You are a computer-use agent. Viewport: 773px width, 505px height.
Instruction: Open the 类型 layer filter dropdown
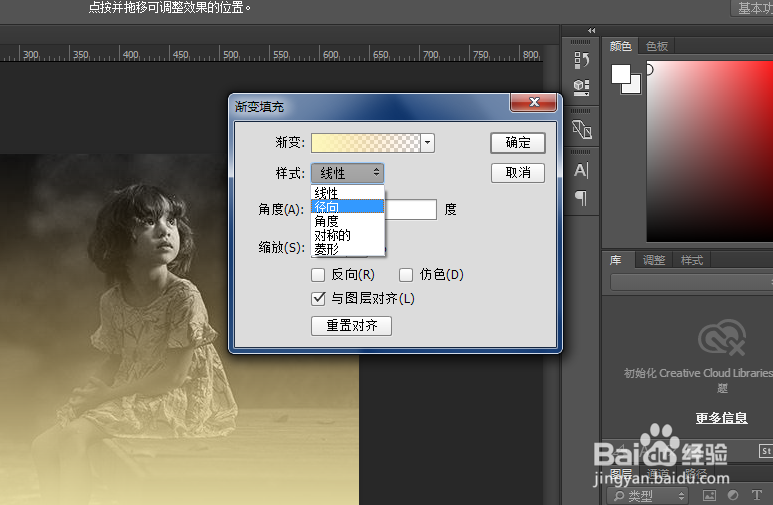tap(647, 495)
